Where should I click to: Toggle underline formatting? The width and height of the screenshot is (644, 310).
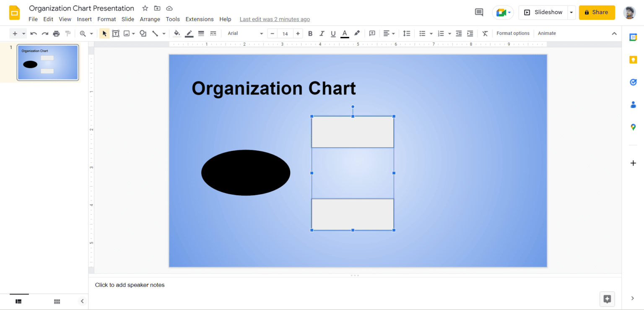click(x=332, y=33)
